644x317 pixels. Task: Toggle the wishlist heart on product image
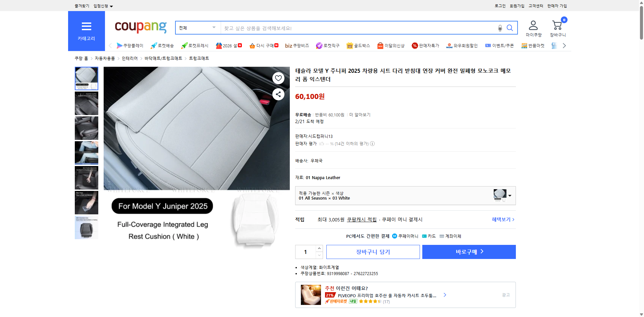278,78
